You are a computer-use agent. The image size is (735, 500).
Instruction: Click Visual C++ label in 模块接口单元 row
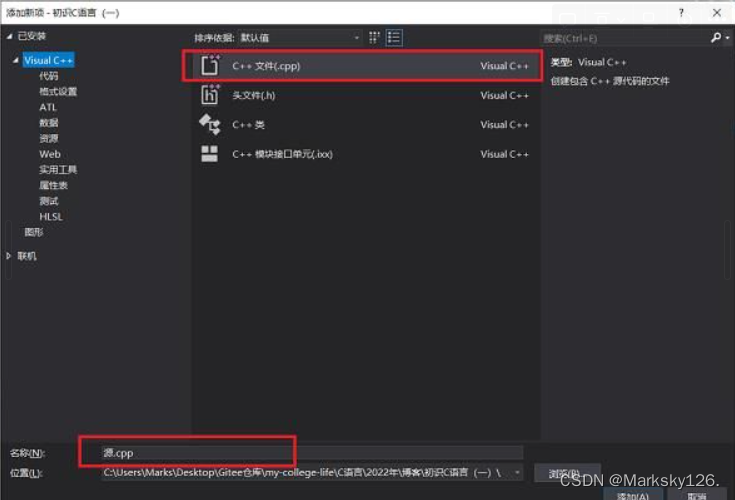[504, 154]
